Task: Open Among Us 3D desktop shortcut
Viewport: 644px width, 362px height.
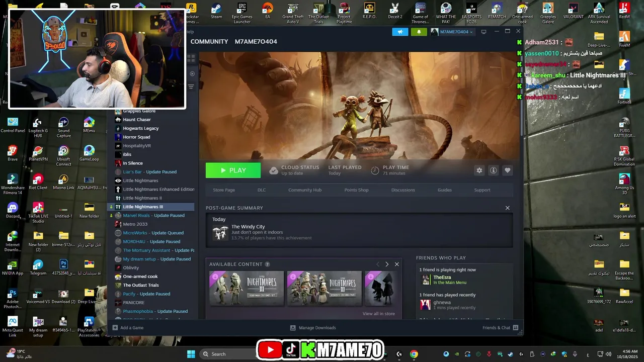Action: 624,184
